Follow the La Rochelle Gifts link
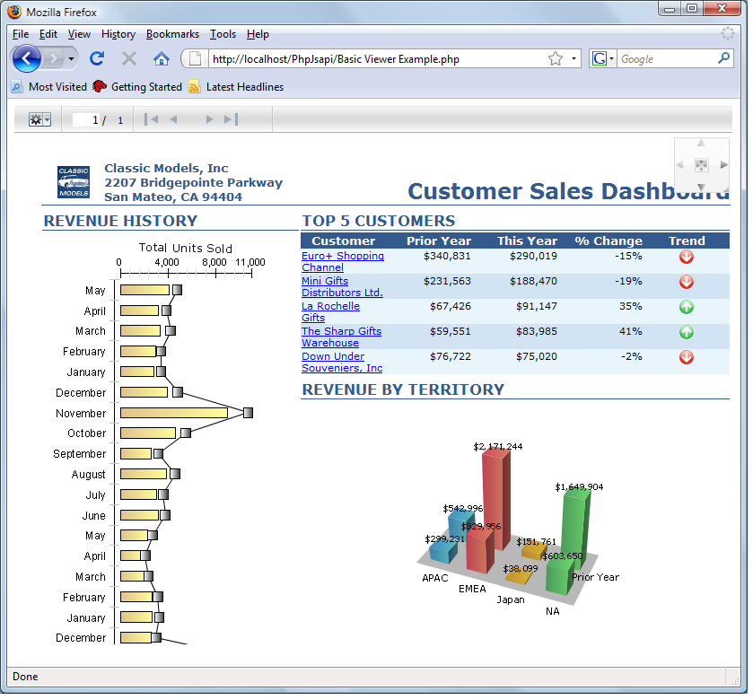This screenshot has height=700, width=753. [x=330, y=312]
